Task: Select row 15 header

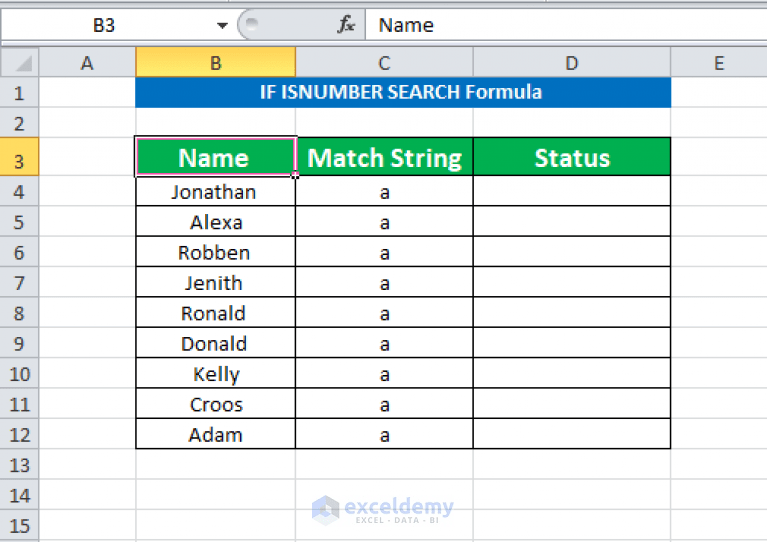Action: [x=19, y=525]
